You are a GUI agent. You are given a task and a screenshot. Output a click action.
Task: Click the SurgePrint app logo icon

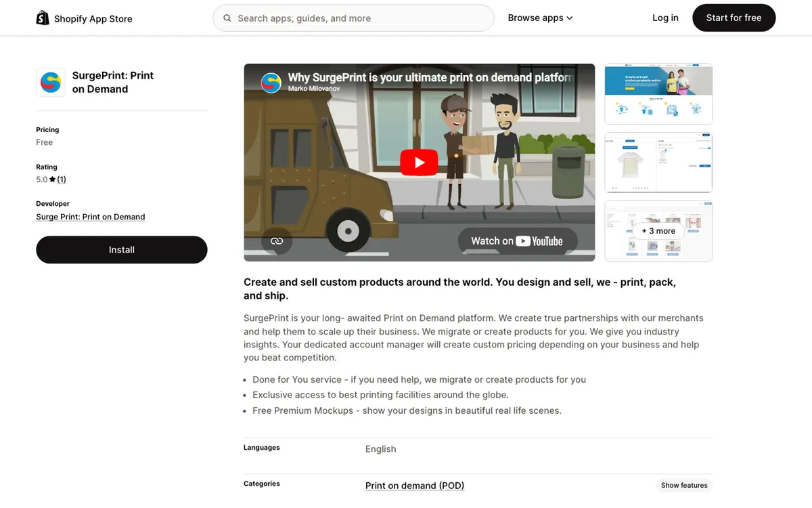click(51, 83)
